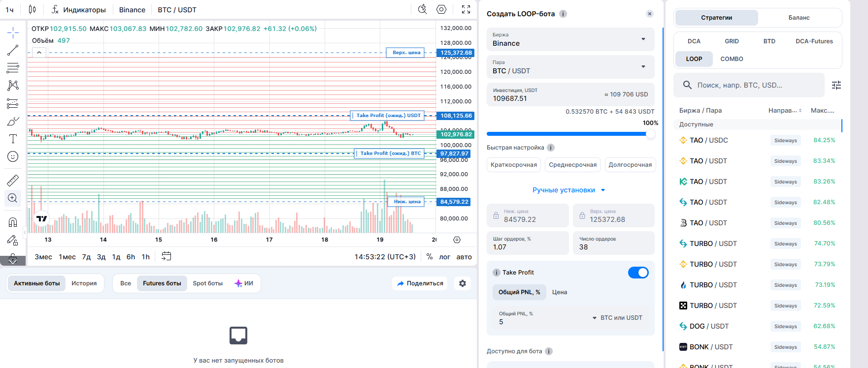
Task: Switch to the Баланс tab
Action: [x=799, y=18]
